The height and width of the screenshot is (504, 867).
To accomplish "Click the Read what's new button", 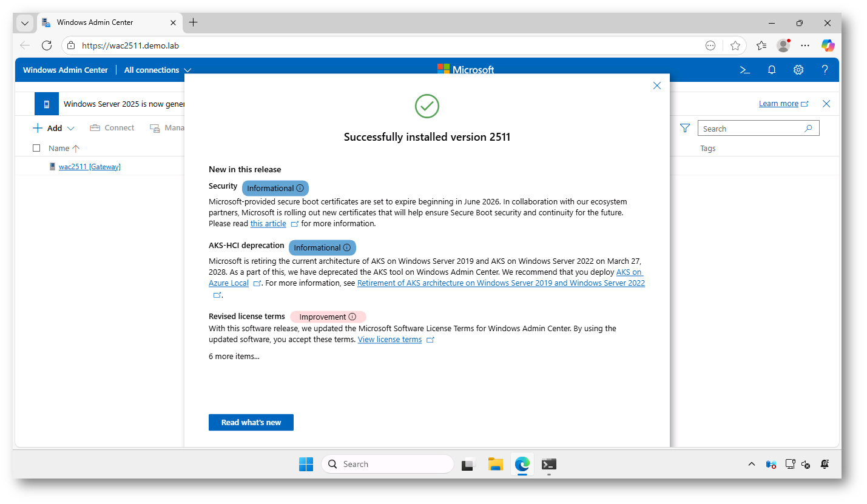I will [x=251, y=422].
